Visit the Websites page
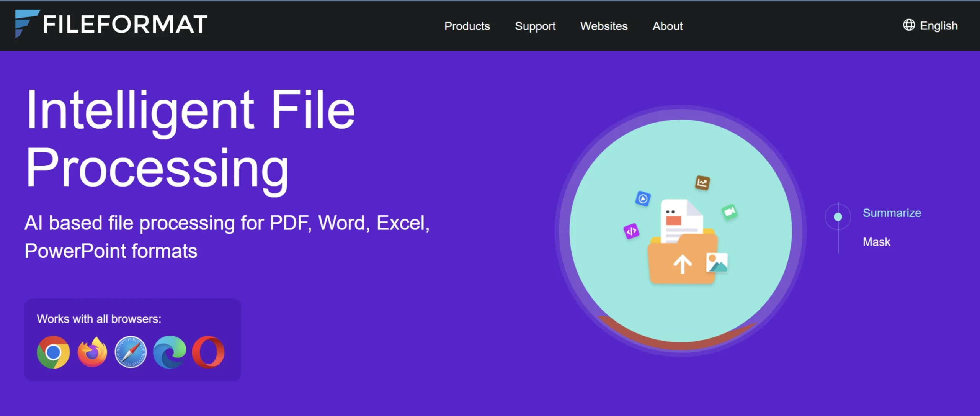980x416 pixels. pos(604,26)
